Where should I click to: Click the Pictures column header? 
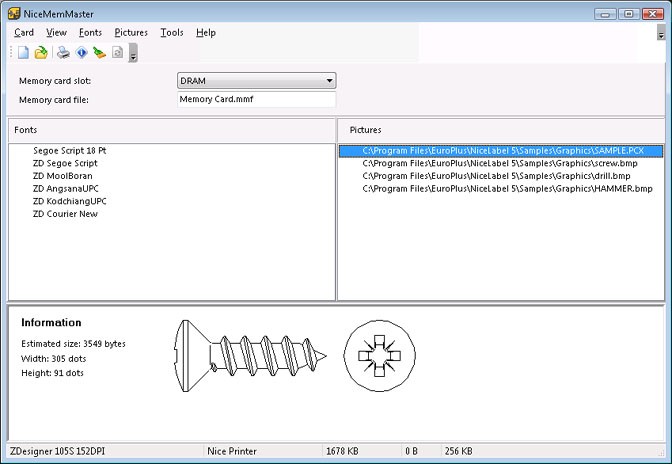501,130
